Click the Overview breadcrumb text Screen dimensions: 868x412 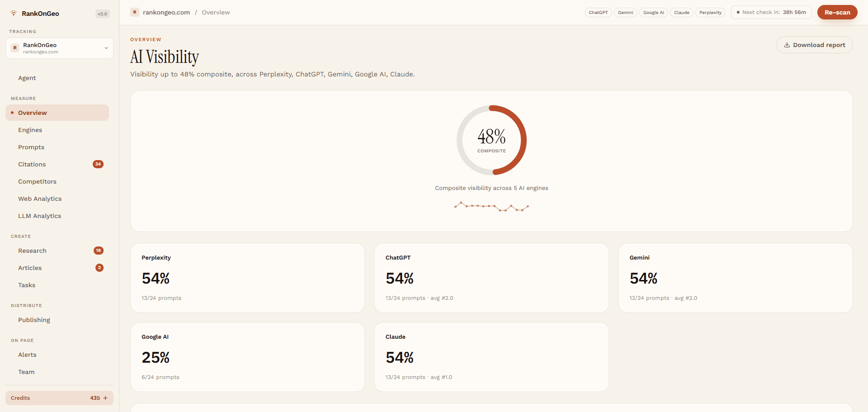point(216,12)
